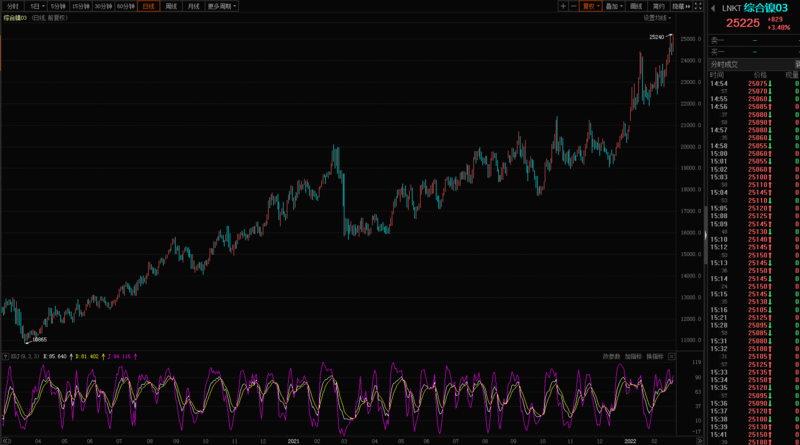Click the 25240 high price marker
Image resolution: width=800 pixels, height=445 pixels.
657,37
